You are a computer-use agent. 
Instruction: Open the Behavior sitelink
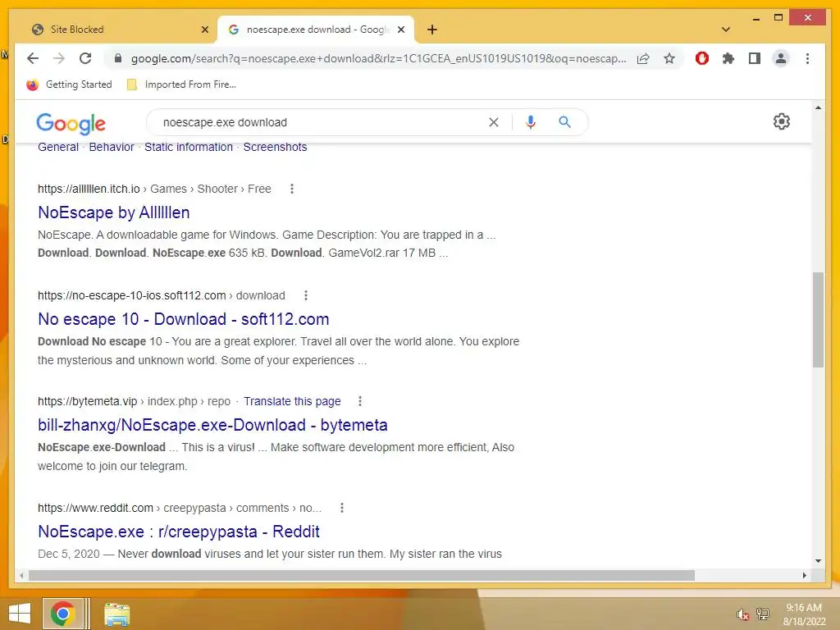112,147
